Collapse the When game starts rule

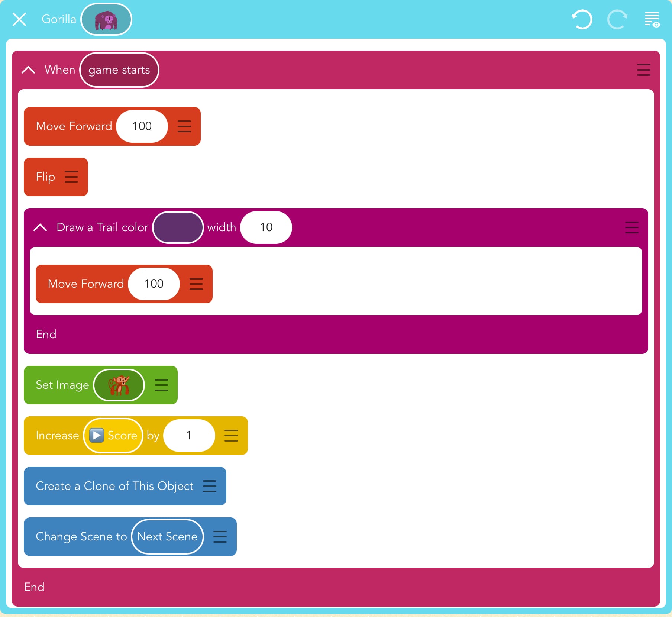[28, 70]
